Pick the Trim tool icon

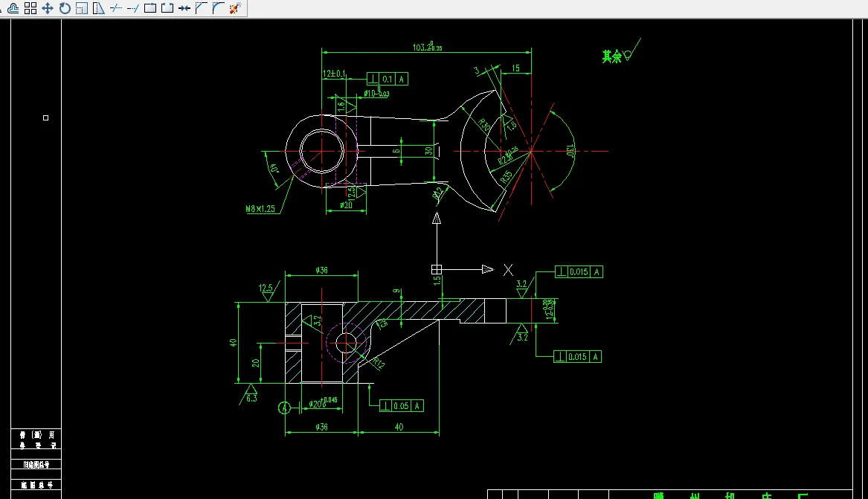116,7
